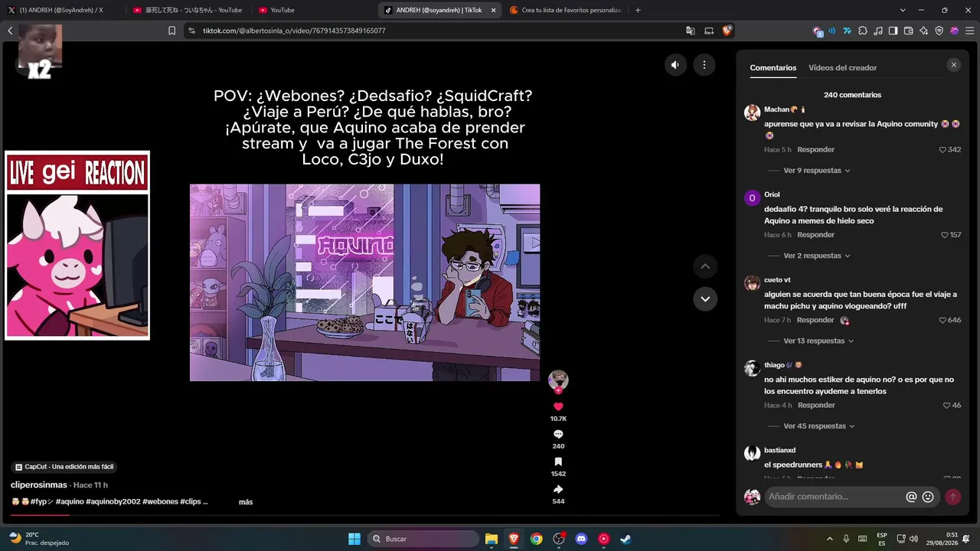Switch to the Japanese-titled YouTube tab

click(x=188, y=10)
